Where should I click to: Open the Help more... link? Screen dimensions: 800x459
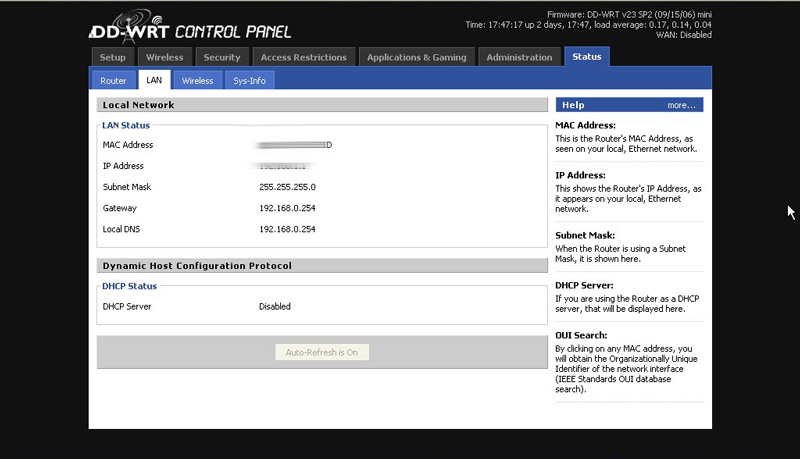tap(681, 105)
